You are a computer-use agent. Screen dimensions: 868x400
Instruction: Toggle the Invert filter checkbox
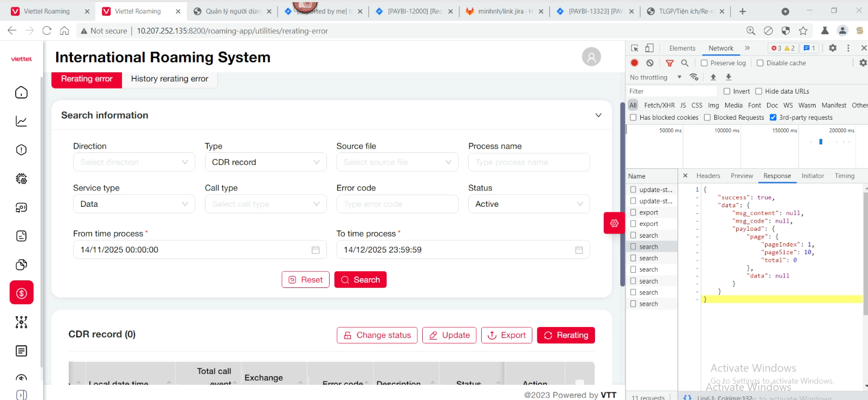(727, 91)
